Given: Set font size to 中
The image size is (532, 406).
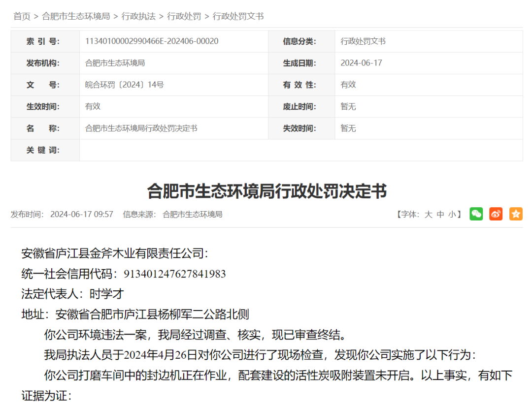Looking at the screenshot, I should (x=440, y=214).
